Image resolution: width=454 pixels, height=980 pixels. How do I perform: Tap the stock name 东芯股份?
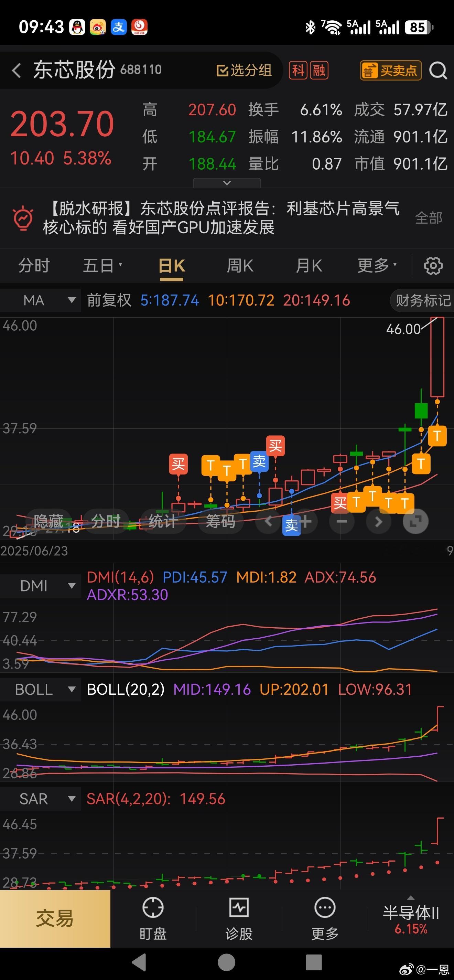[74, 70]
